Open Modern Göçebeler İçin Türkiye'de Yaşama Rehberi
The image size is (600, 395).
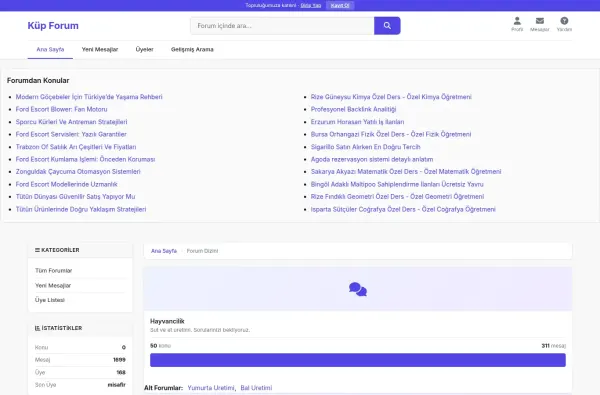[89, 97]
